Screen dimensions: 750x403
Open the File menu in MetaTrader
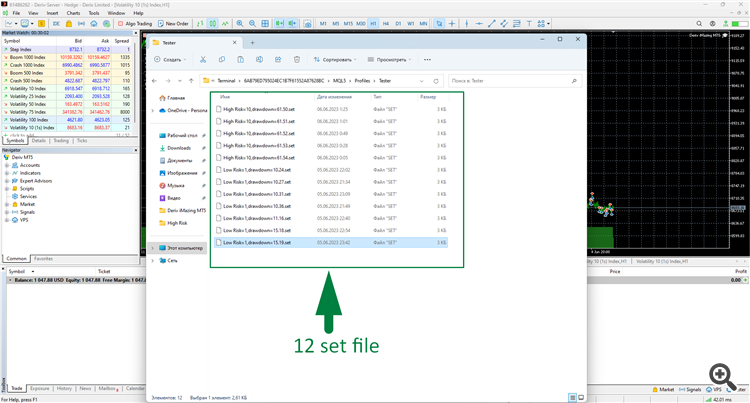[16, 13]
